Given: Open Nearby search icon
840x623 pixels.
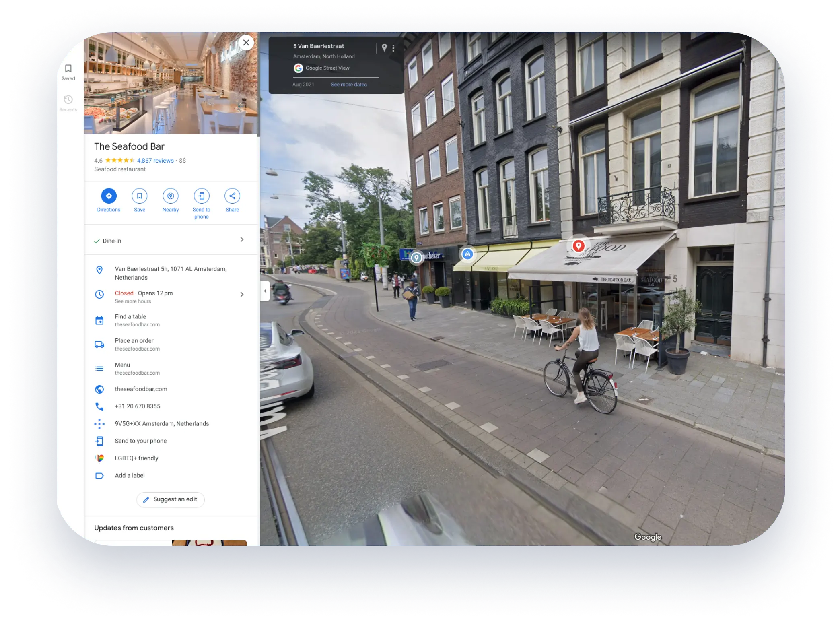Looking at the screenshot, I should [171, 196].
